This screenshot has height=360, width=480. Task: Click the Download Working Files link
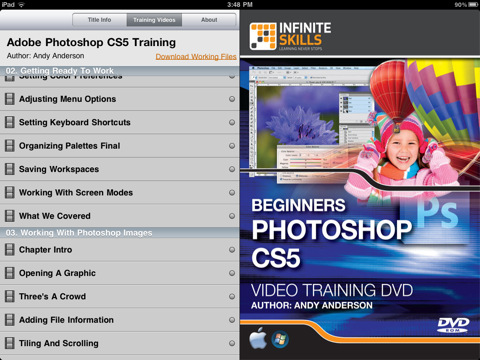(x=196, y=57)
